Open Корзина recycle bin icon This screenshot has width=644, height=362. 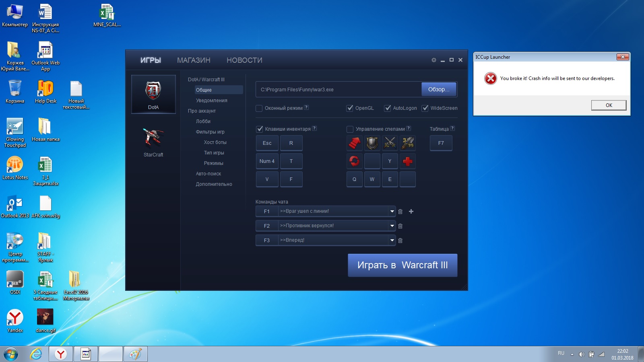pos(15,91)
